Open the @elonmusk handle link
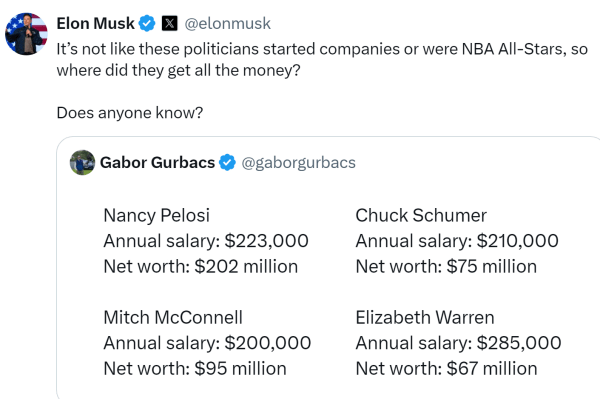 point(228,23)
